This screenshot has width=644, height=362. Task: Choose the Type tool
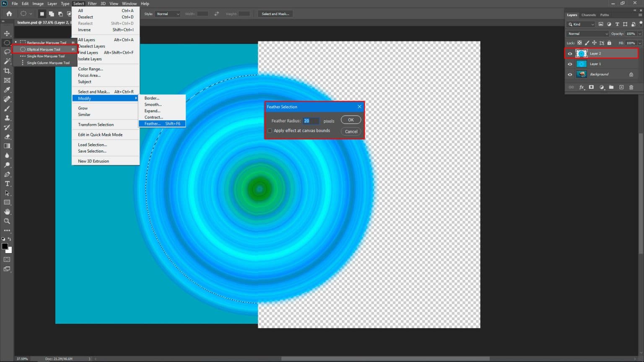tap(7, 184)
